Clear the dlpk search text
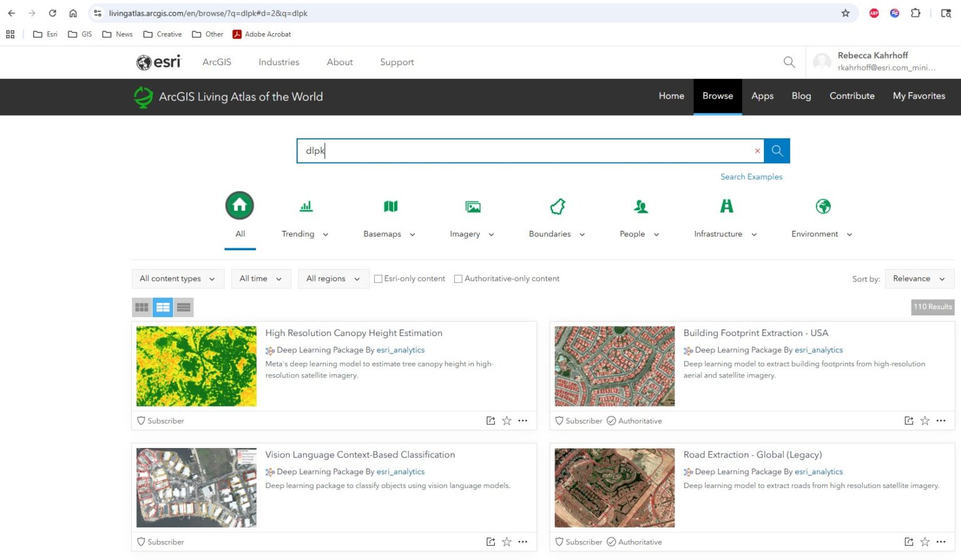Image resolution: width=961 pixels, height=560 pixels. 757,151
